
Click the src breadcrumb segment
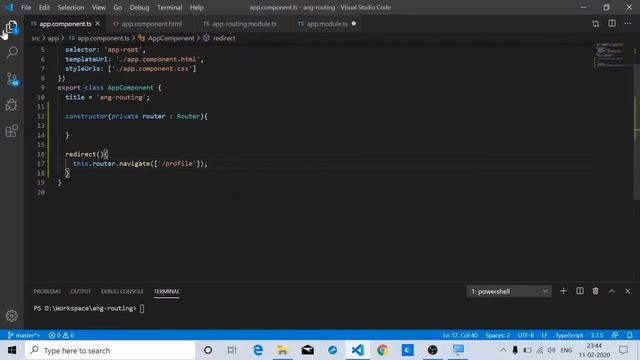(x=36, y=38)
